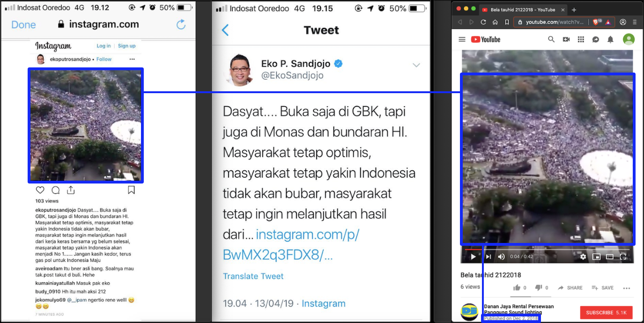
Task: Open YouTube search magnifier icon
Action: 551,39
